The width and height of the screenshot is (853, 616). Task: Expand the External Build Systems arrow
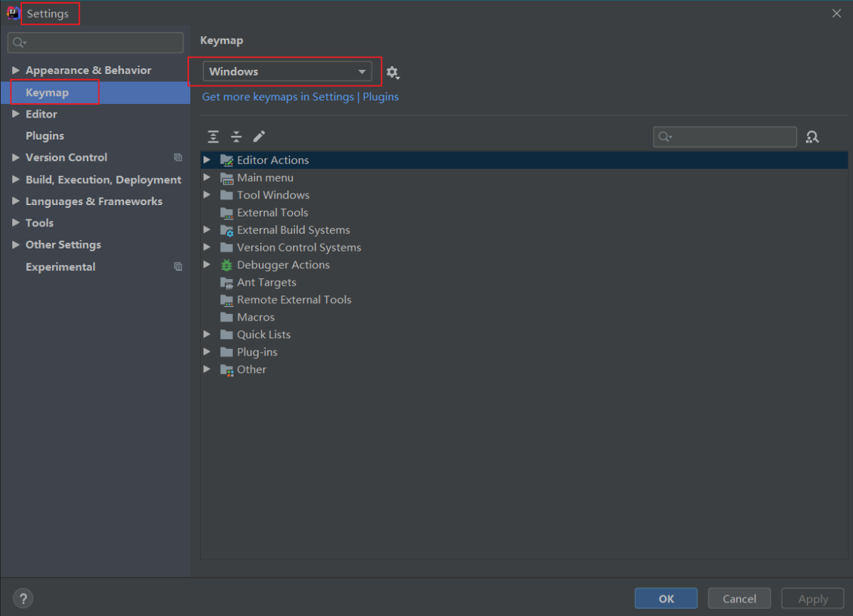[207, 230]
